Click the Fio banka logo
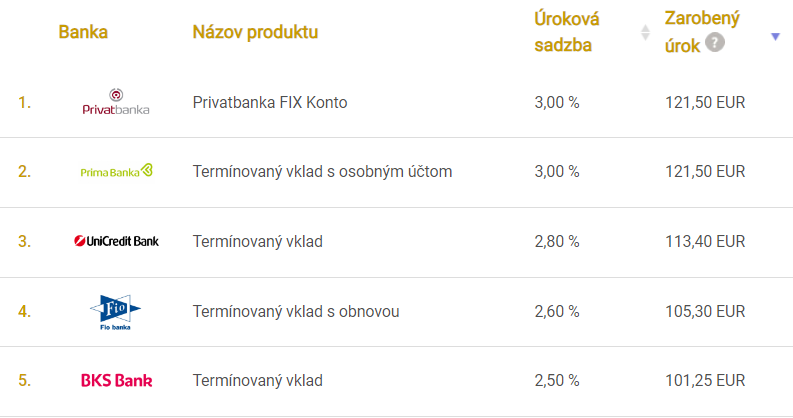Screen dimensions: 793x418 (x=116, y=311)
